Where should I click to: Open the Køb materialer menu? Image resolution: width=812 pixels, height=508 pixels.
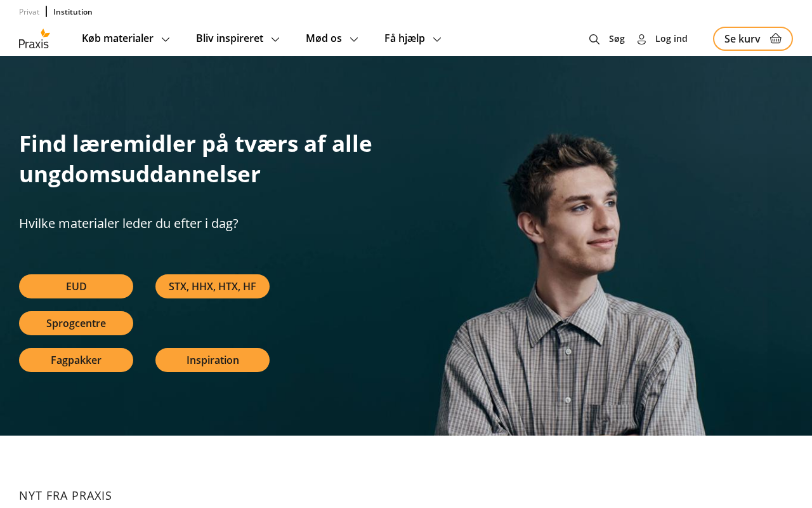coord(117,38)
